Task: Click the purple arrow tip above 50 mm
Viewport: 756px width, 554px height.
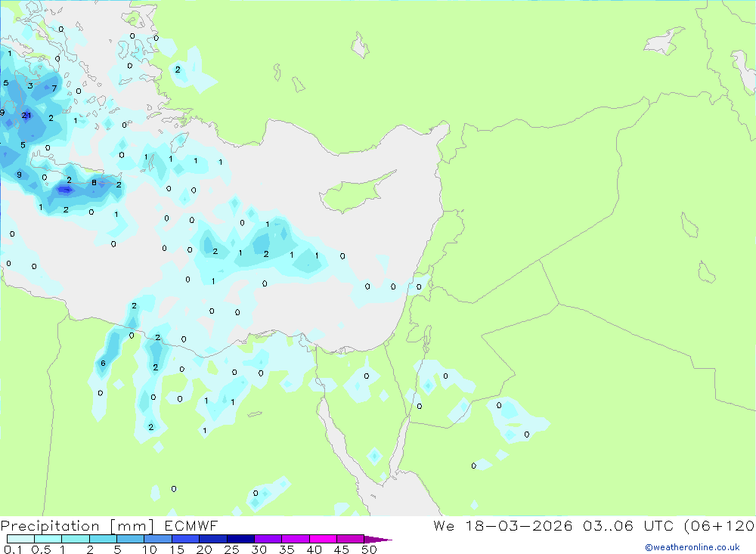Action: 379,540
